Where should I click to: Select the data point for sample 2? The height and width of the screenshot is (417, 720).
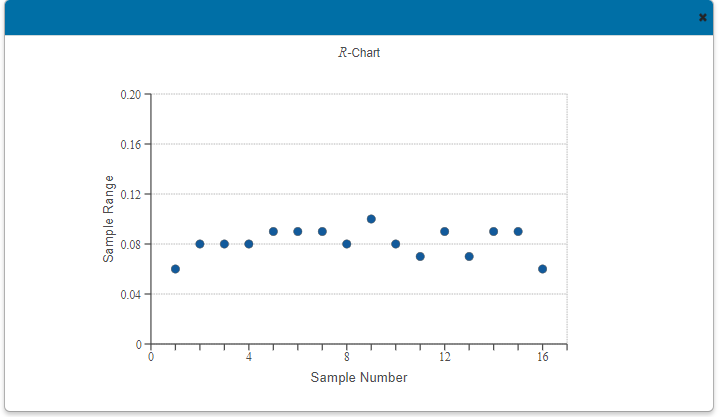click(200, 244)
